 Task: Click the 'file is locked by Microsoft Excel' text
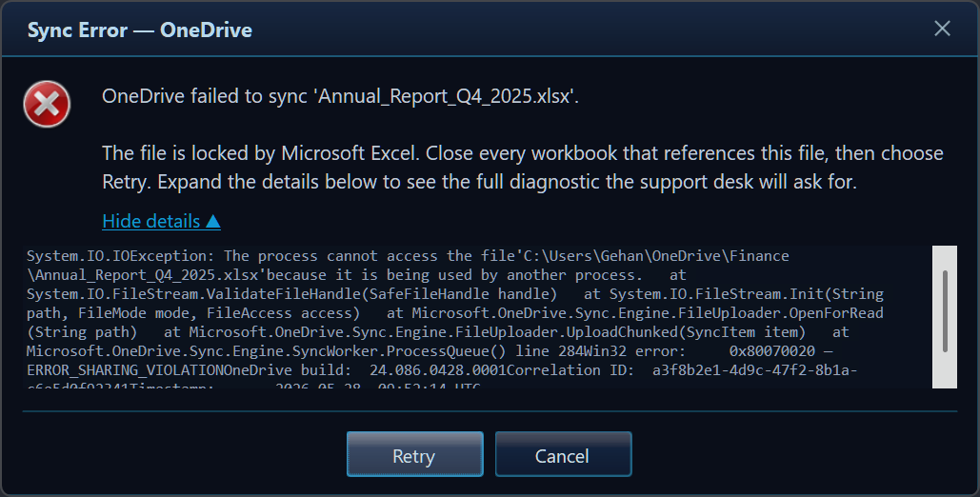coord(261,154)
